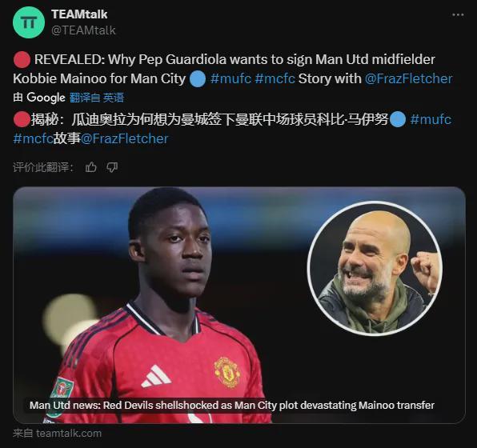Image resolution: width=477 pixels, height=448 pixels.
Task: Open #mcfc hashtag in translated text
Action: pyautogui.click(x=33, y=138)
